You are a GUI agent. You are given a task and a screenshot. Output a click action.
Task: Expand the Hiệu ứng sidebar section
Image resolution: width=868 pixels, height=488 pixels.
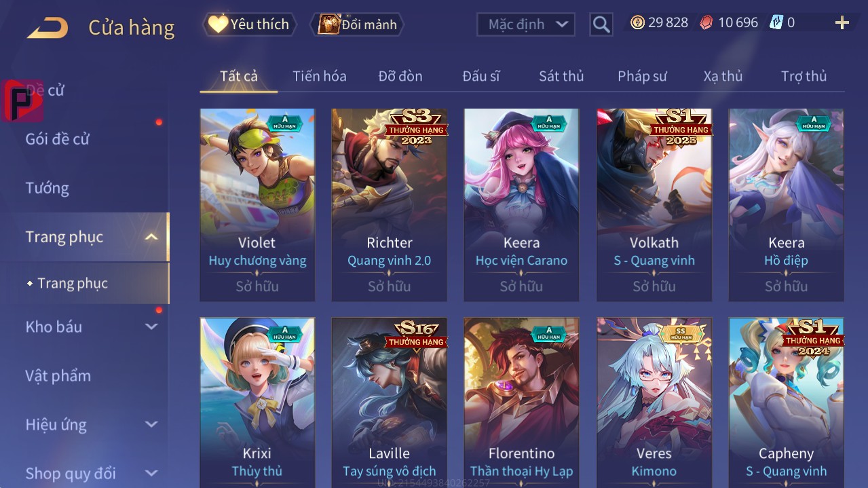point(151,425)
